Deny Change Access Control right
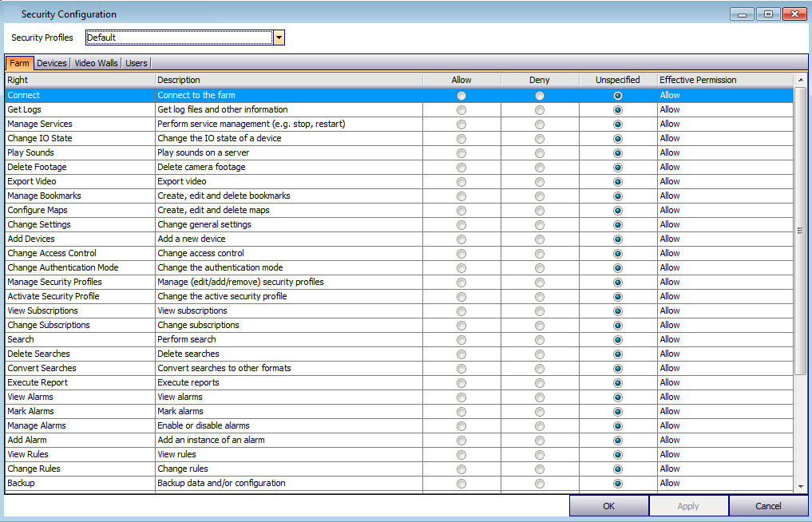 coord(540,254)
